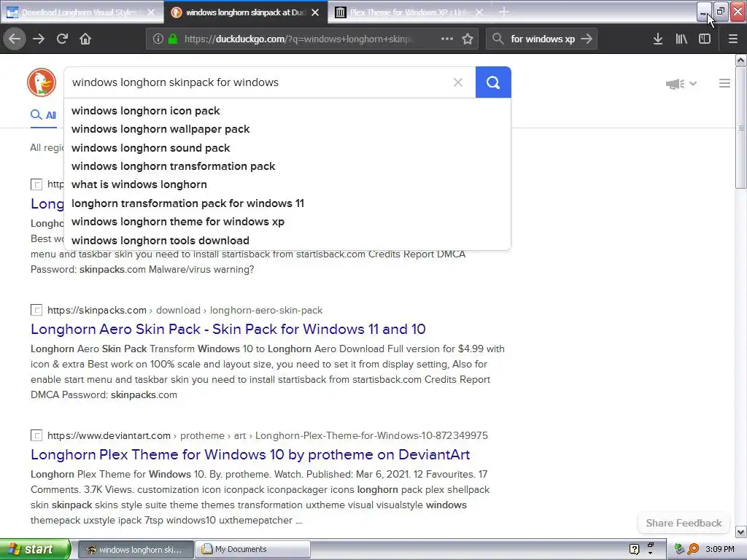Pick windows longhorn tools download suggestion
The width and height of the screenshot is (747, 560).
pos(160,241)
